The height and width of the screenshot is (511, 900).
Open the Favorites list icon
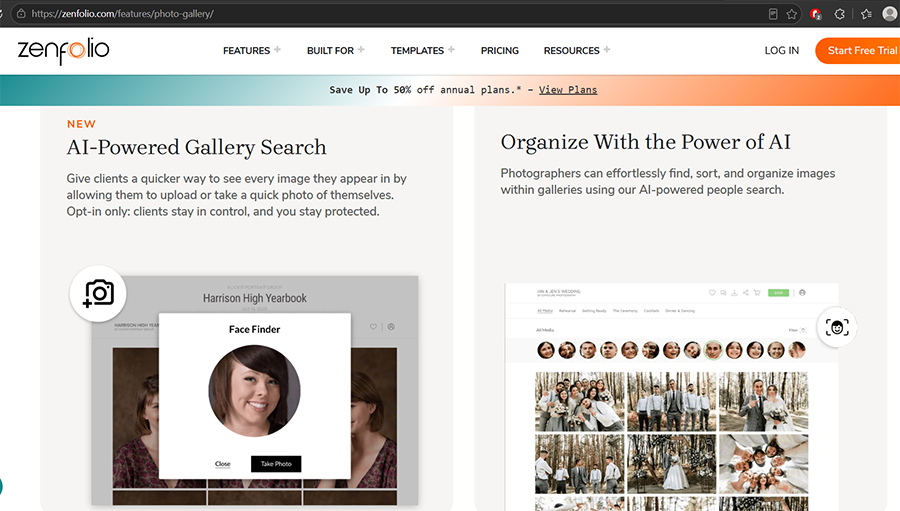click(x=866, y=14)
